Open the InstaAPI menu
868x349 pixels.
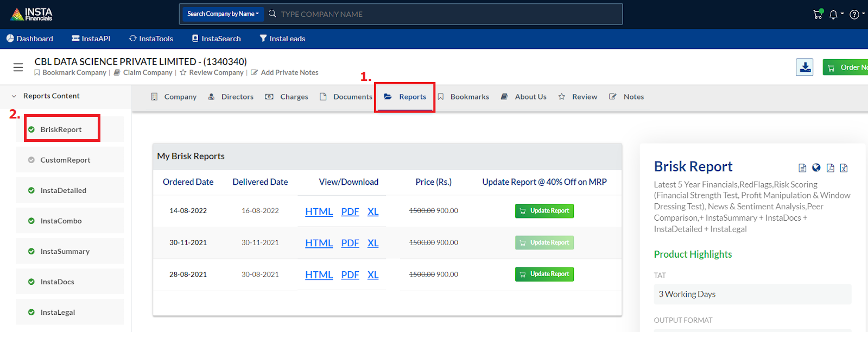[91, 39]
